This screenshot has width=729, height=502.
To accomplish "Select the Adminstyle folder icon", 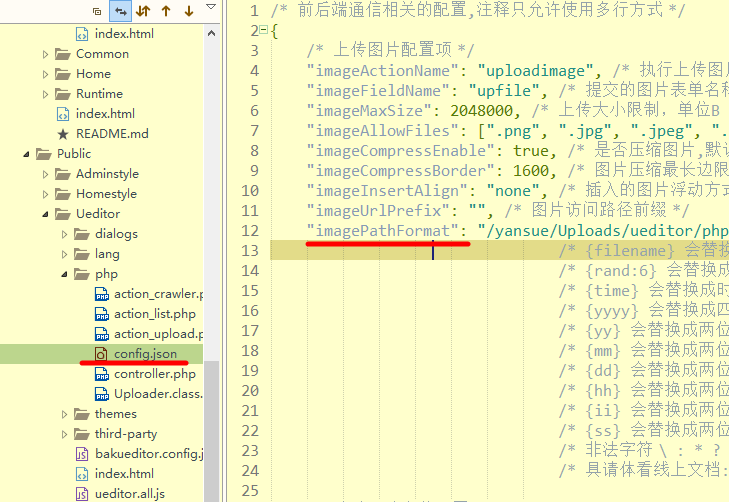I will pos(62,174).
